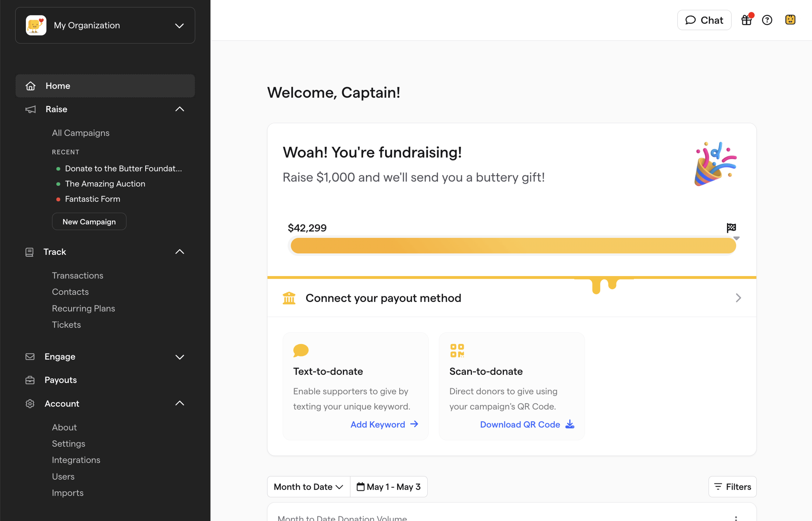
Task: Open Payouts using its sidebar icon
Action: coord(30,380)
